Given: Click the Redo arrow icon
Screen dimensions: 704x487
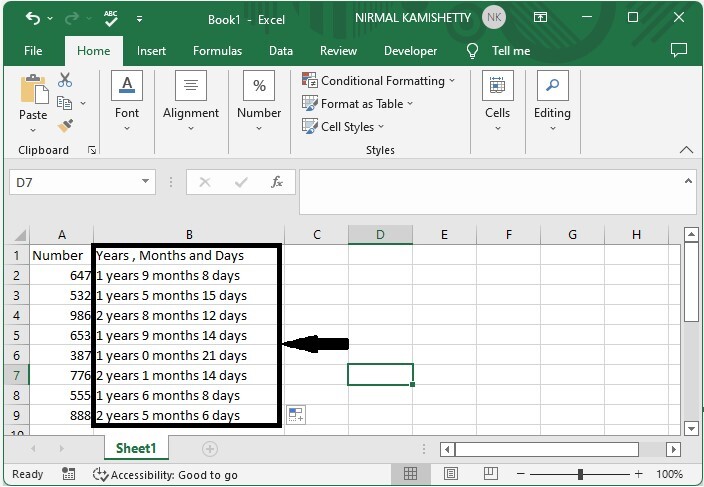Looking at the screenshot, I should [x=72, y=18].
